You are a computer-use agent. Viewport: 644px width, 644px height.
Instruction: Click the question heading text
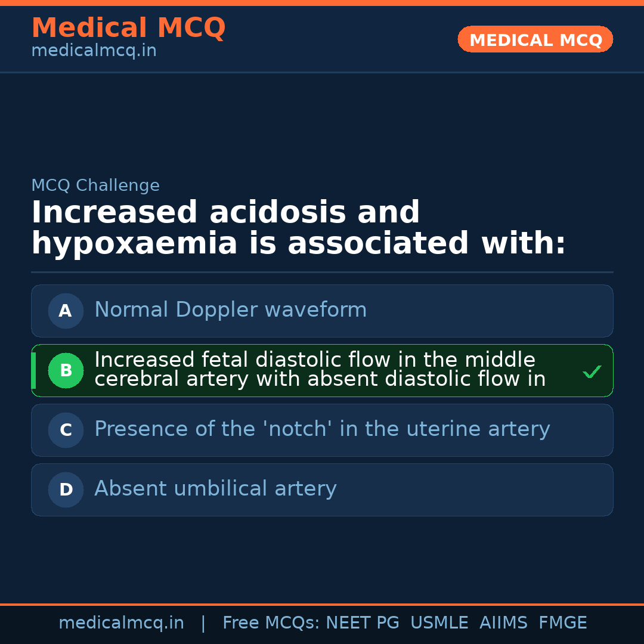tap(298, 228)
